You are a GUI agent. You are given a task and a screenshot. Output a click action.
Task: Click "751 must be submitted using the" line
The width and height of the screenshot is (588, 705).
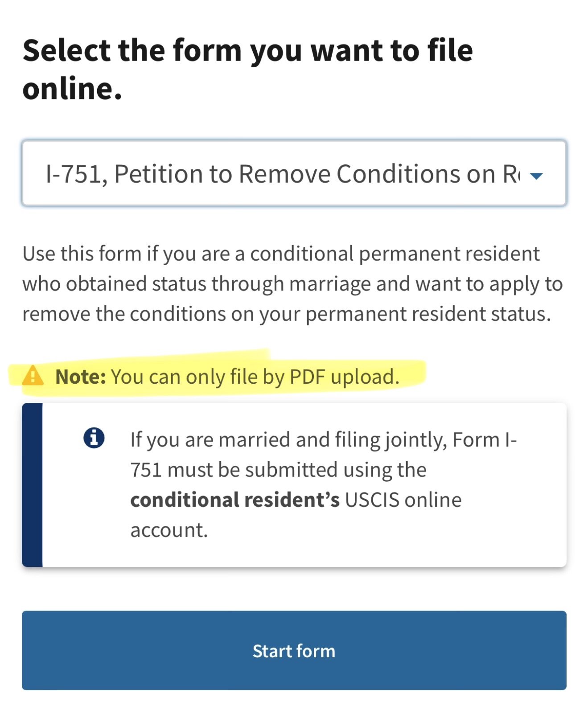tap(278, 470)
